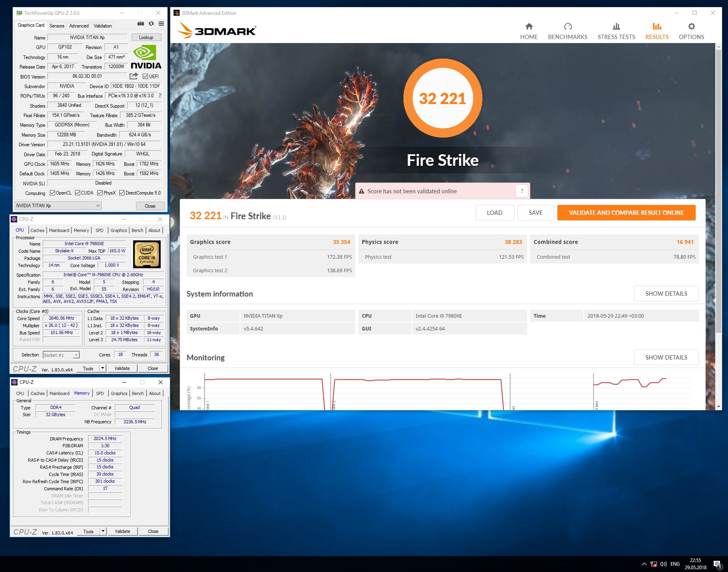This screenshot has width=728, height=572.
Task: Click the 3DMark vertical scrollbar thumb
Action: coord(718,191)
